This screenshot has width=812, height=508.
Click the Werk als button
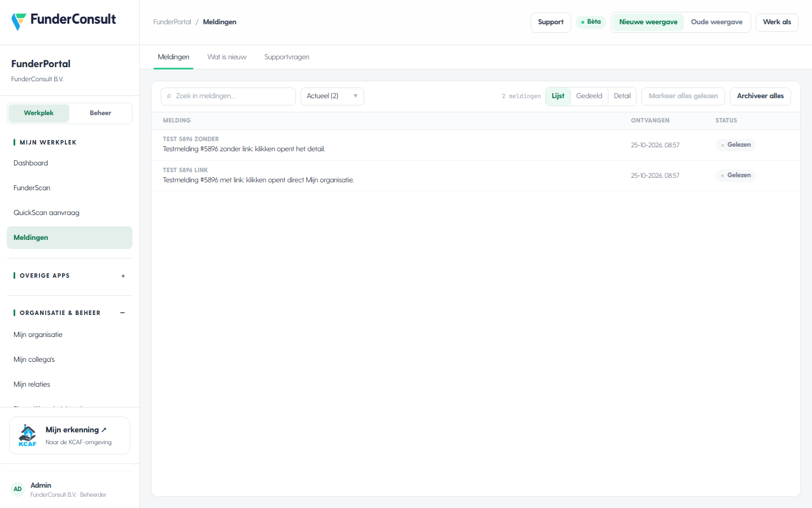tap(776, 22)
